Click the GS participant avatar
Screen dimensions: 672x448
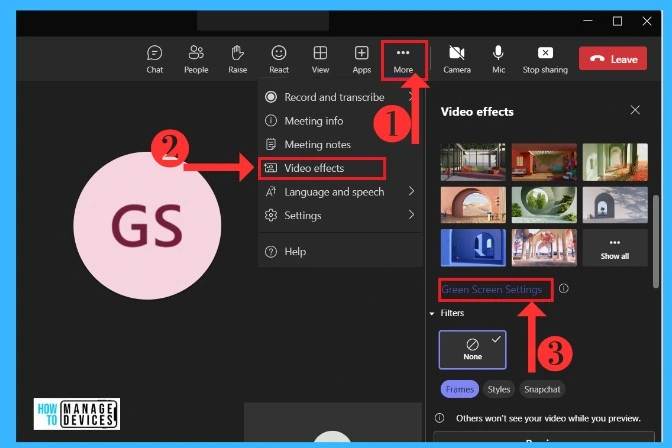147,225
